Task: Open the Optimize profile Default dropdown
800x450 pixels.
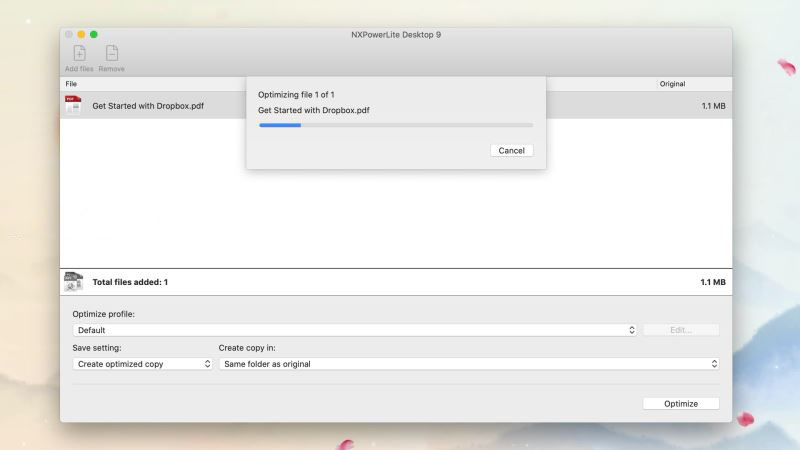Action: (x=355, y=330)
